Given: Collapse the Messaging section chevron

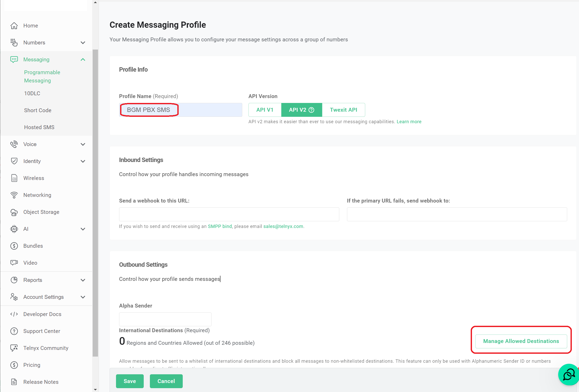Looking at the screenshot, I should pyautogui.click(x=83, y=60).
